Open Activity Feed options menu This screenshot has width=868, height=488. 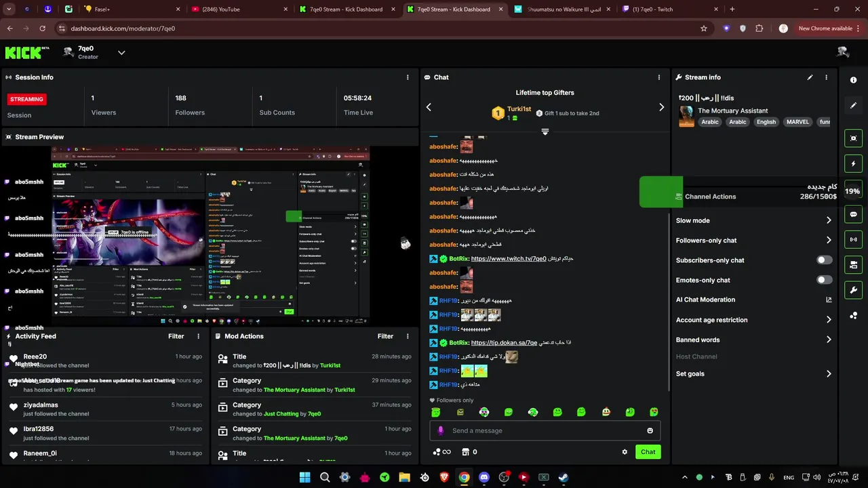coord(199,336)
